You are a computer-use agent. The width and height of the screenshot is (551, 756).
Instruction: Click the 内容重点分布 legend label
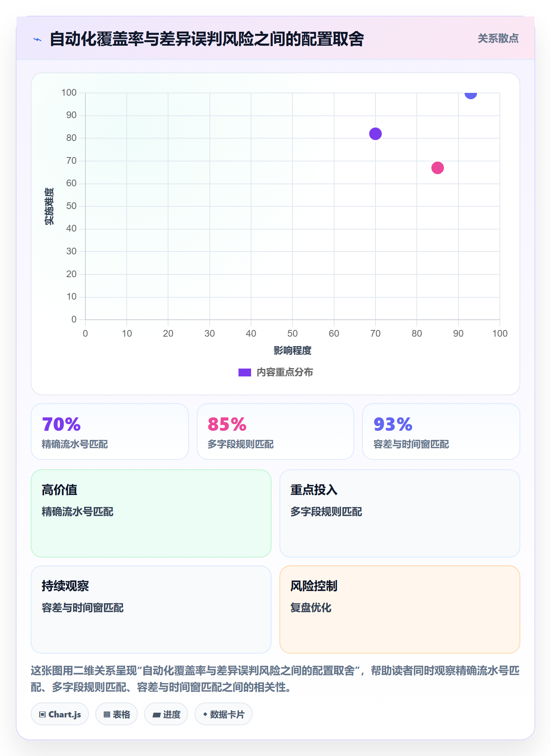285,372
